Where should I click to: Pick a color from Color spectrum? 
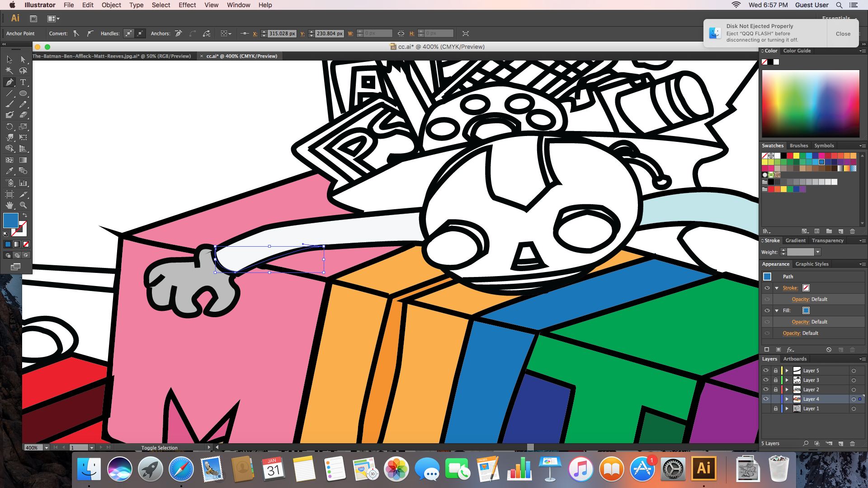[811, 104]
